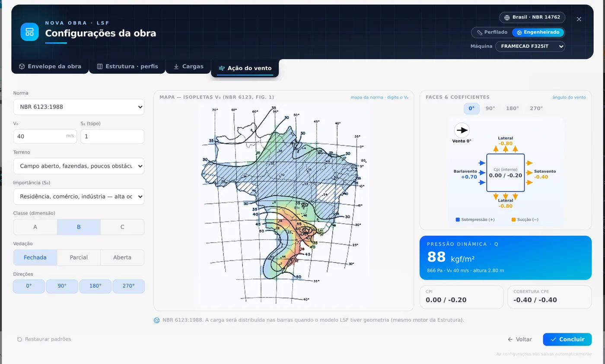Screen dimensions: 605x364
Task: Select dimension class A
Action: [35, 227]
